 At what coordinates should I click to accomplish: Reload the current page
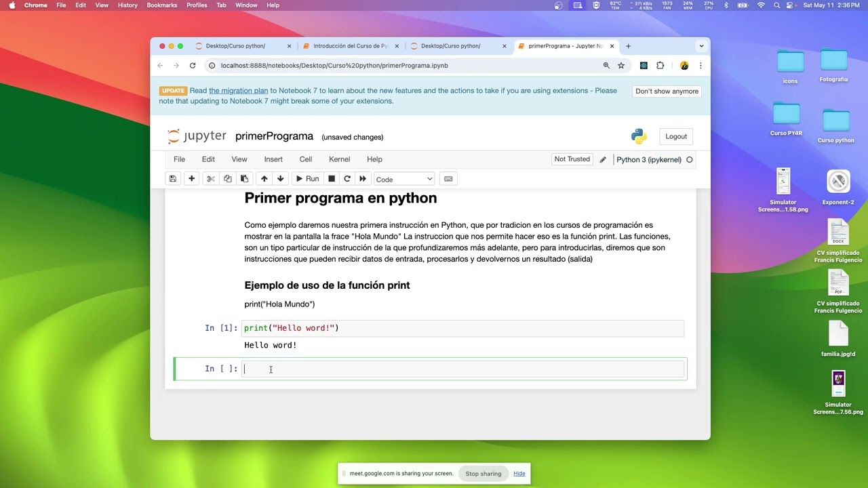(193, 66)
